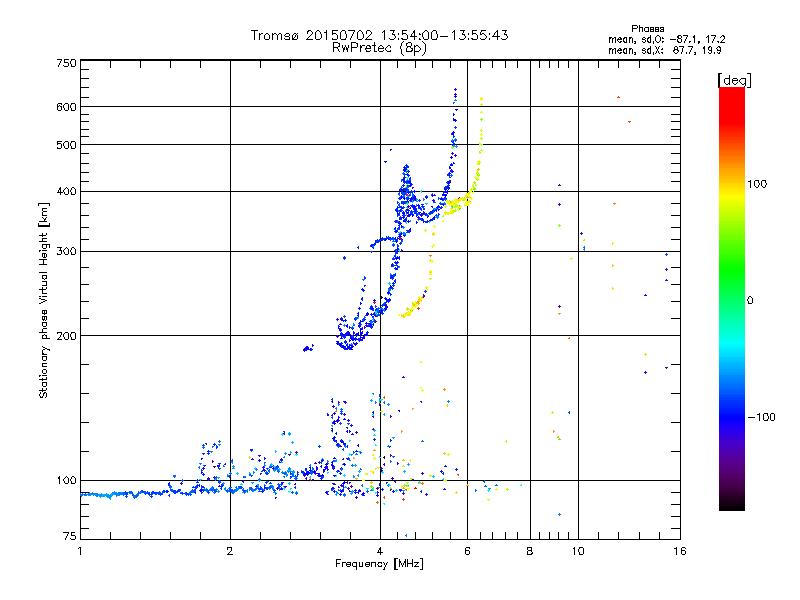Click the Tromsø date and time plot title

(379, 35)
